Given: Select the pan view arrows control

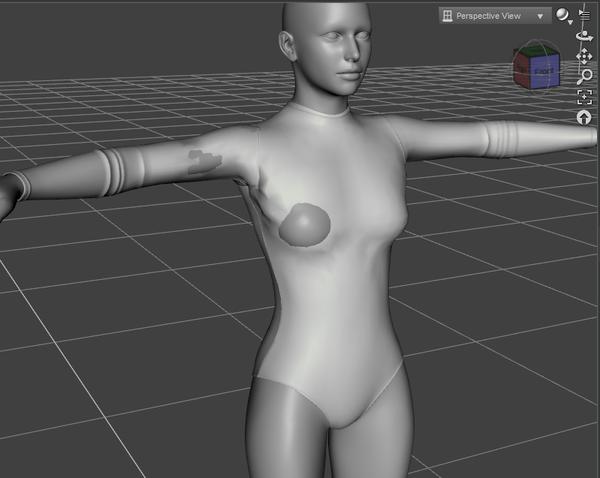Looking at the screenshot, I should (584, 57).
